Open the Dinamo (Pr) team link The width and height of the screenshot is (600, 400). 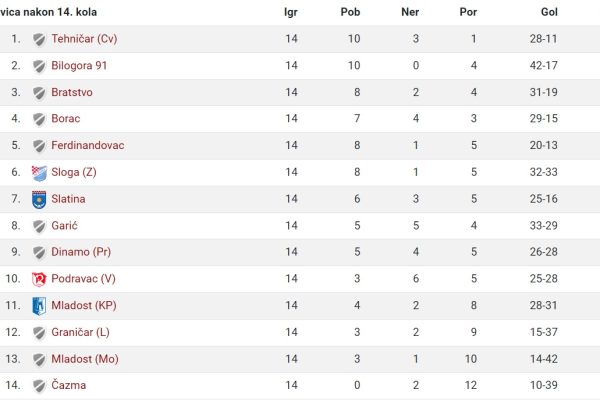pyautogui.click(x=81, y=251)
